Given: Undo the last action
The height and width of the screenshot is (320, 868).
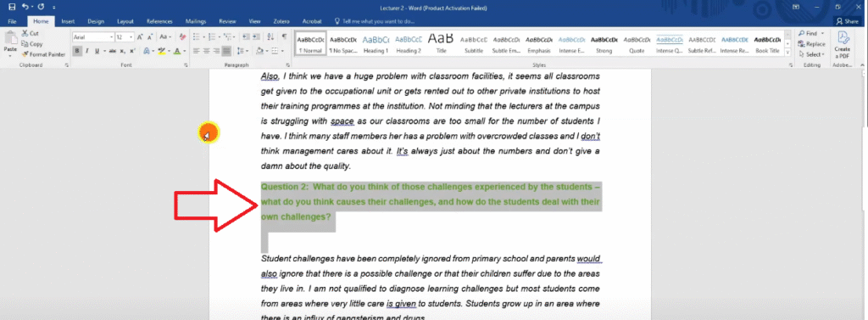Looking at the screenshot, I should (x=25, y=7).
